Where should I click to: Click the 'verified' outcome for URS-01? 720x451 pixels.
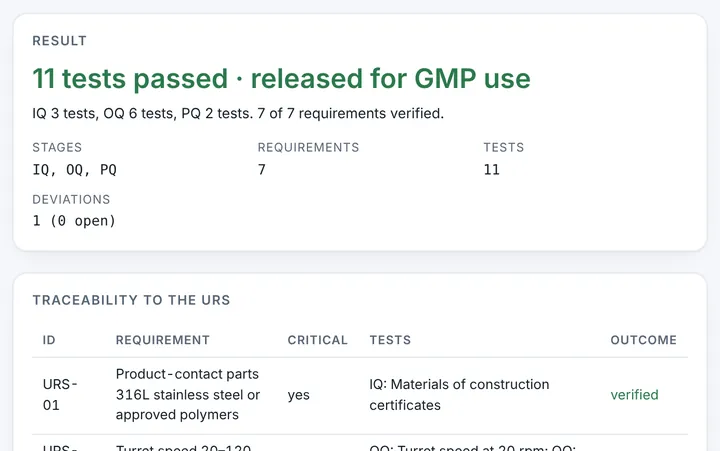[x=634, y=395]
